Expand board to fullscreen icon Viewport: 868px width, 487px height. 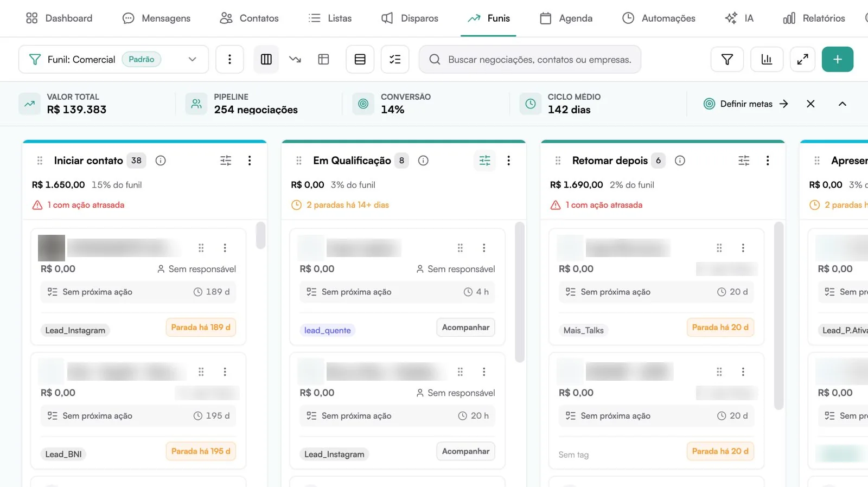click(x=802, y=59)
